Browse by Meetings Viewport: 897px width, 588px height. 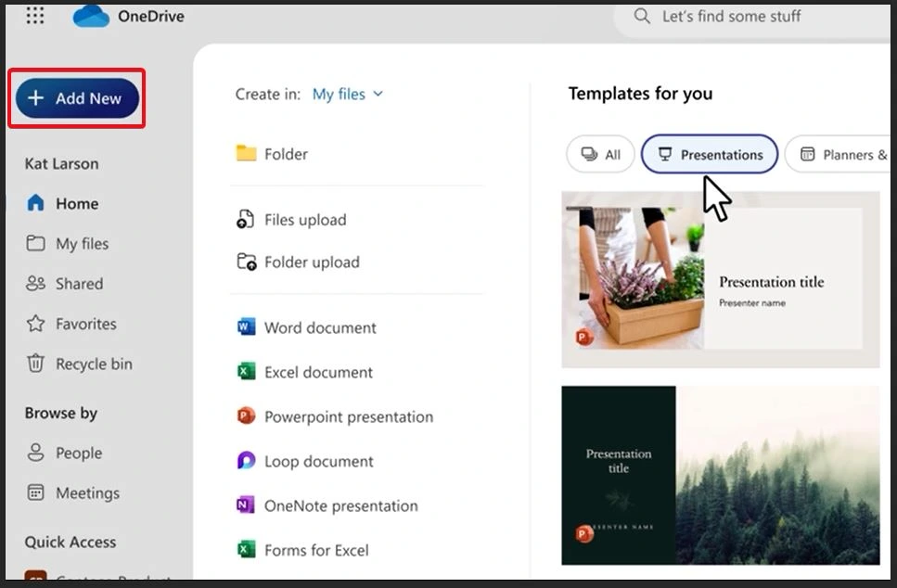pos(72,493)
